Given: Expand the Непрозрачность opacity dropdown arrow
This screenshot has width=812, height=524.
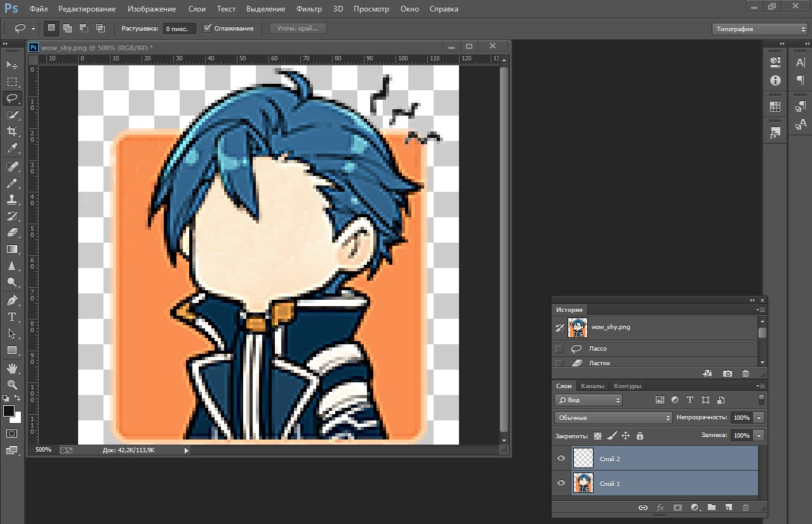Looking at the screenshot, I should click(x=759, y=418).
